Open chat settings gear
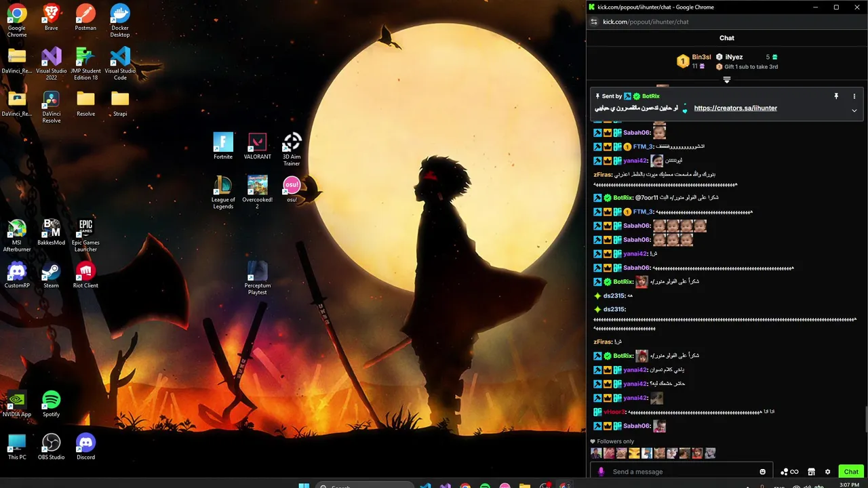Screen dimensions: 868x488 (x=827, y=472)
